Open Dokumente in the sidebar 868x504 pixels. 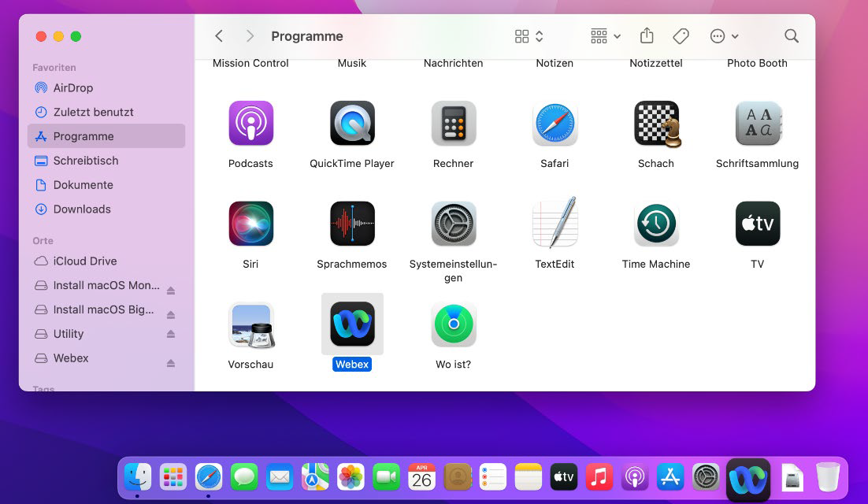coord(106,185)
